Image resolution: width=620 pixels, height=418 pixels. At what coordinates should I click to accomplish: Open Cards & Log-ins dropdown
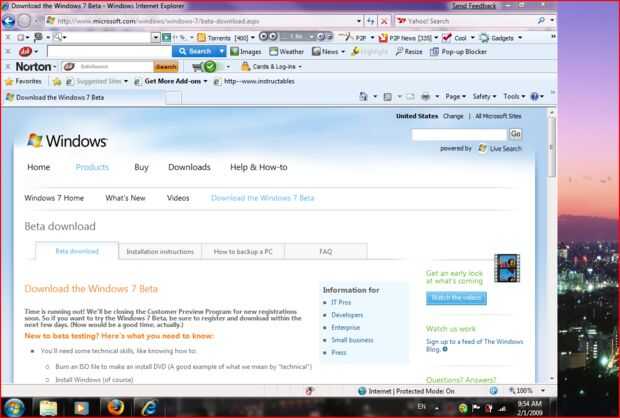pyautogui.click(x=272, y=66)
